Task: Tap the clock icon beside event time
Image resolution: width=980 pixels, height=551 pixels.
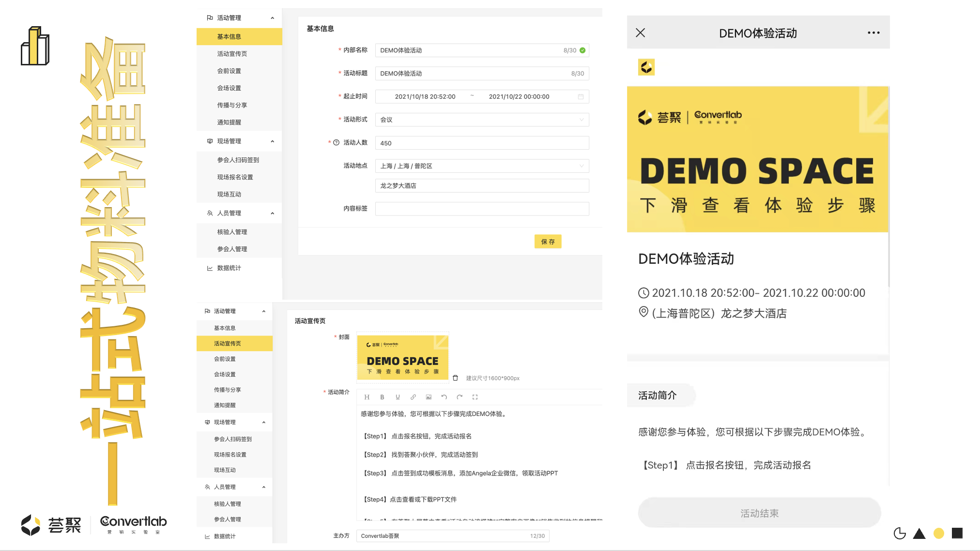Action: coord(643,293)
